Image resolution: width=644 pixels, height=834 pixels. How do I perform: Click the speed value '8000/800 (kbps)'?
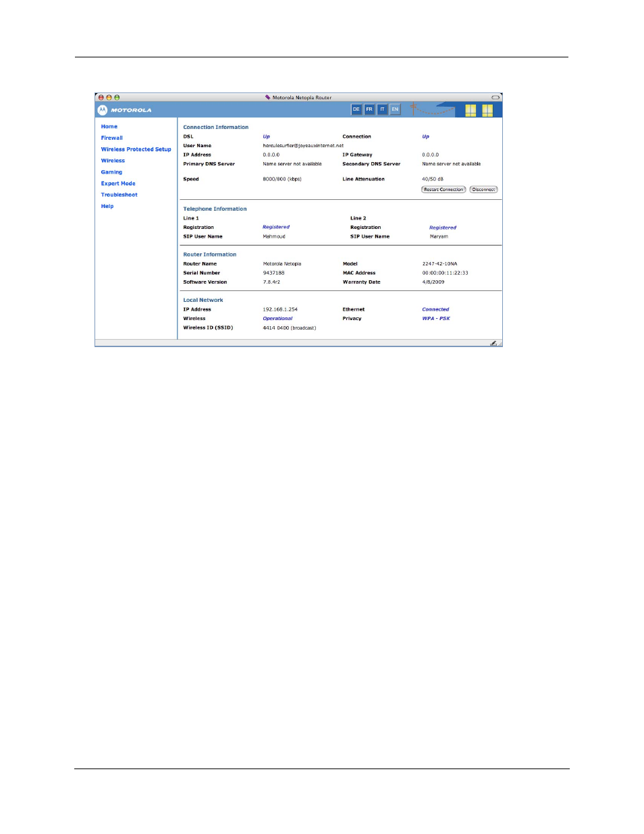tap(282, 179)
